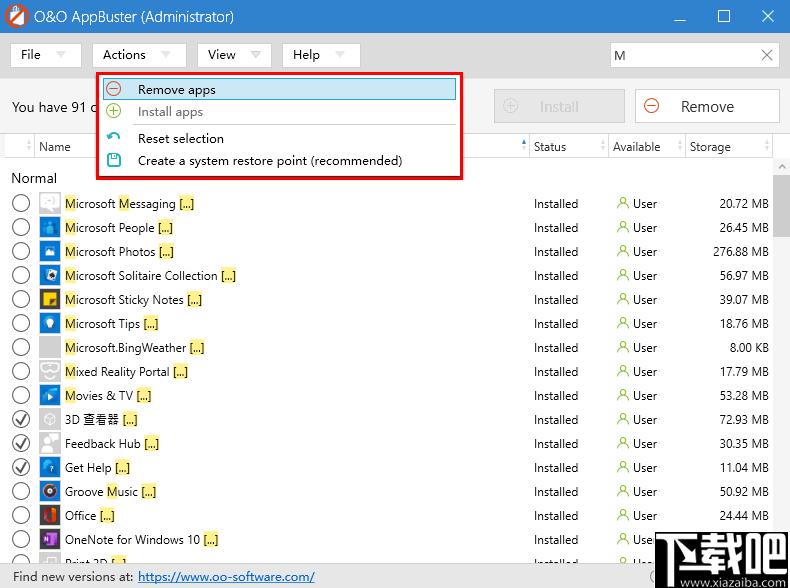Click into the search field containing M
The width and height of the screenshot is (790, 588).
click(685, 55)
